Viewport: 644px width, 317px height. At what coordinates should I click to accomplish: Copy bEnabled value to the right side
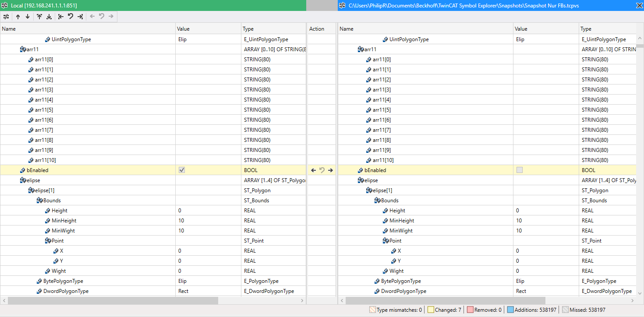pos(330,170)
